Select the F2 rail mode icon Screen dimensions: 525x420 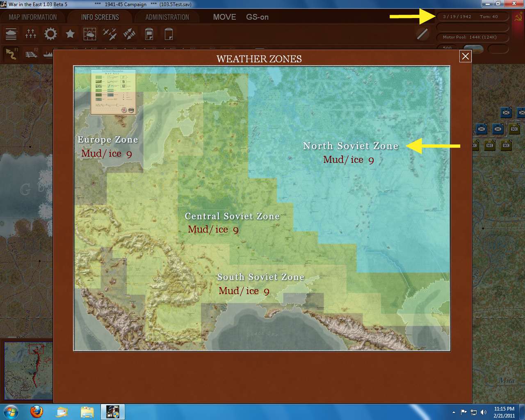[x=32, y=54]
